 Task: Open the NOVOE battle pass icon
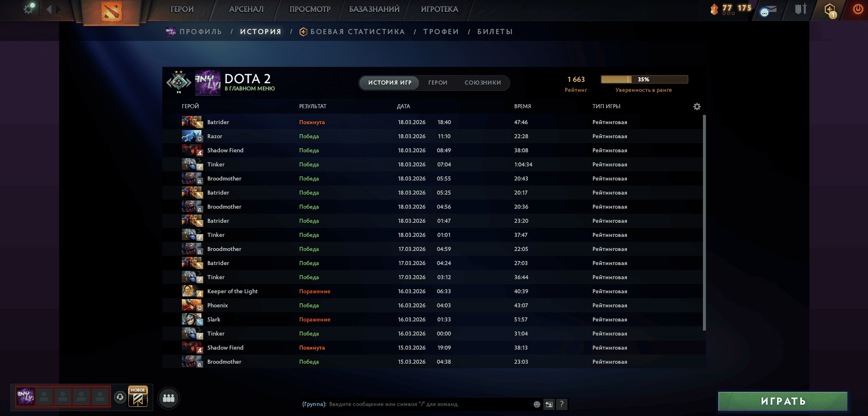click(137, 396)
